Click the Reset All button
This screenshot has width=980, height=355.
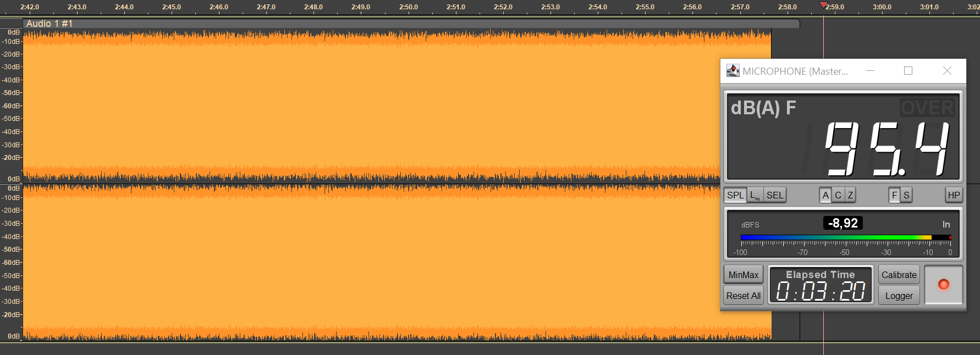point(744,296)
